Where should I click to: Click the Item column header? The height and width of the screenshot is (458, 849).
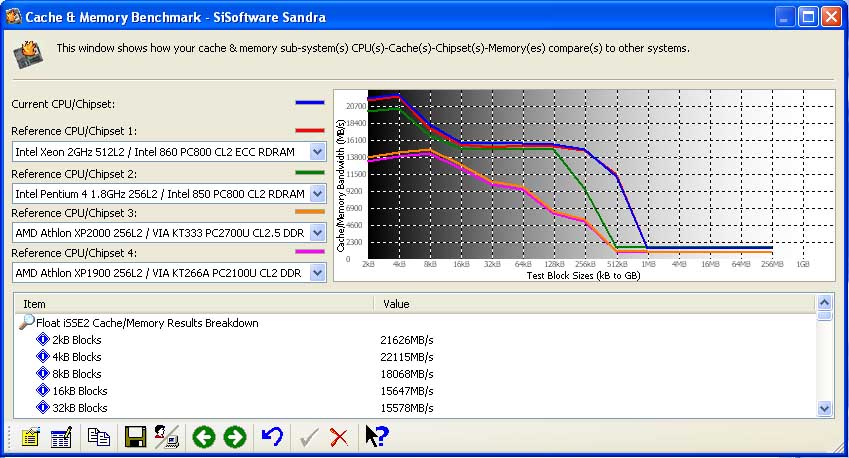[x=193, y=304]
